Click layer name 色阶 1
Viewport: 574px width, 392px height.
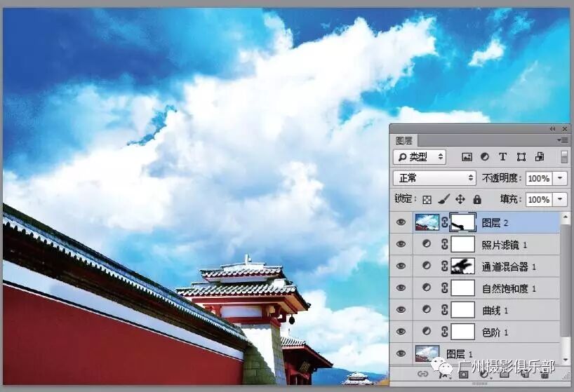coord(495,332)
